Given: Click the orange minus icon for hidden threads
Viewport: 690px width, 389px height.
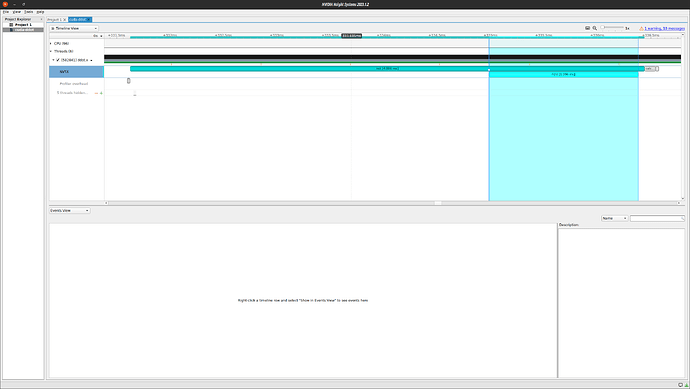Looking at the screenshot, I should pyautogui.click(x=96, y=93).
